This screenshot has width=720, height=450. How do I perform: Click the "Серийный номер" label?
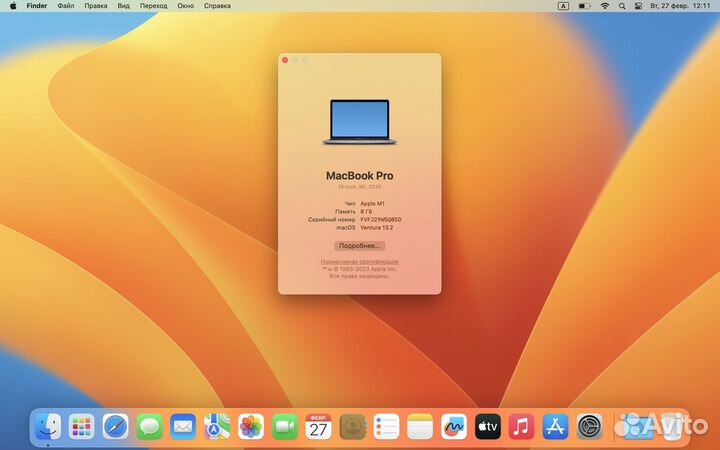click(332, 219)
